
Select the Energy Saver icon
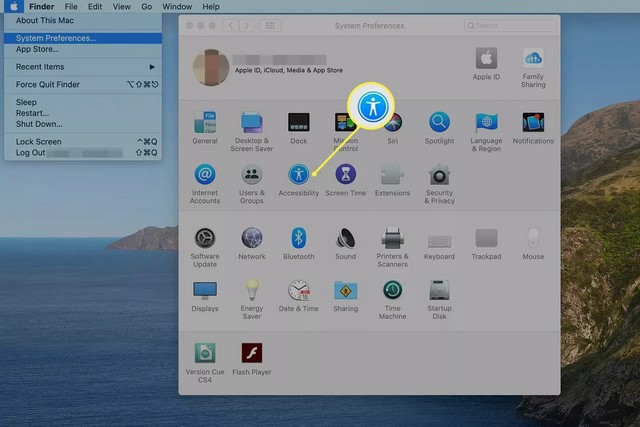coord(252,291)
